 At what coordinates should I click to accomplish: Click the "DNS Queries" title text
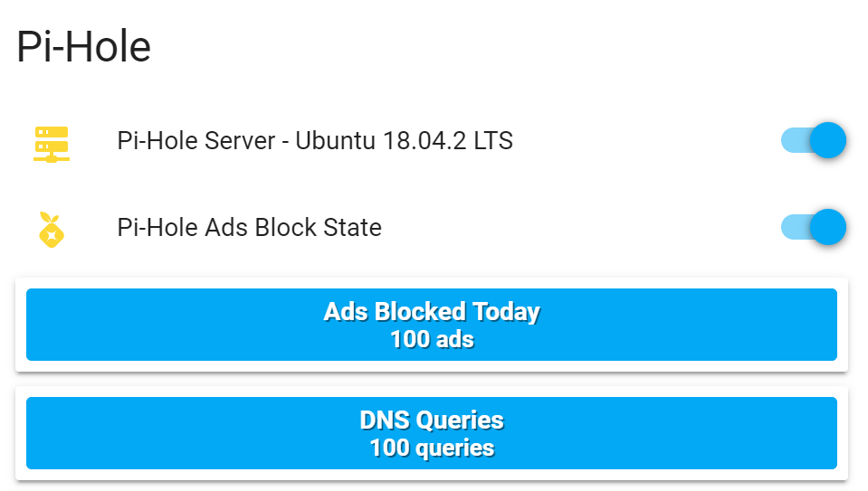coord(432,420)
